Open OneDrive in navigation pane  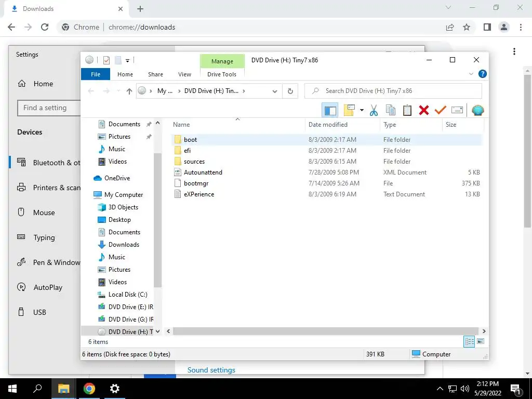pos(117,178)
